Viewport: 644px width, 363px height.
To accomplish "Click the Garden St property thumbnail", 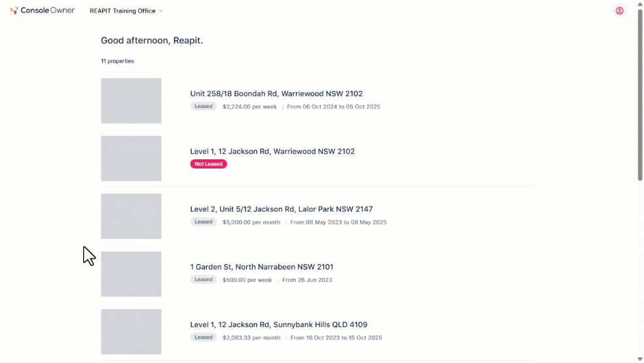I will 131,274.
